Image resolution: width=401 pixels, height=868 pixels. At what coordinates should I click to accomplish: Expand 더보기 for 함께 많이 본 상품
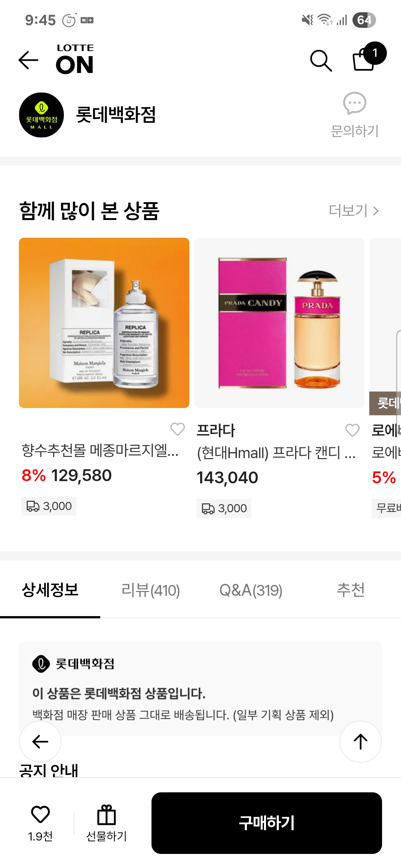354,211
